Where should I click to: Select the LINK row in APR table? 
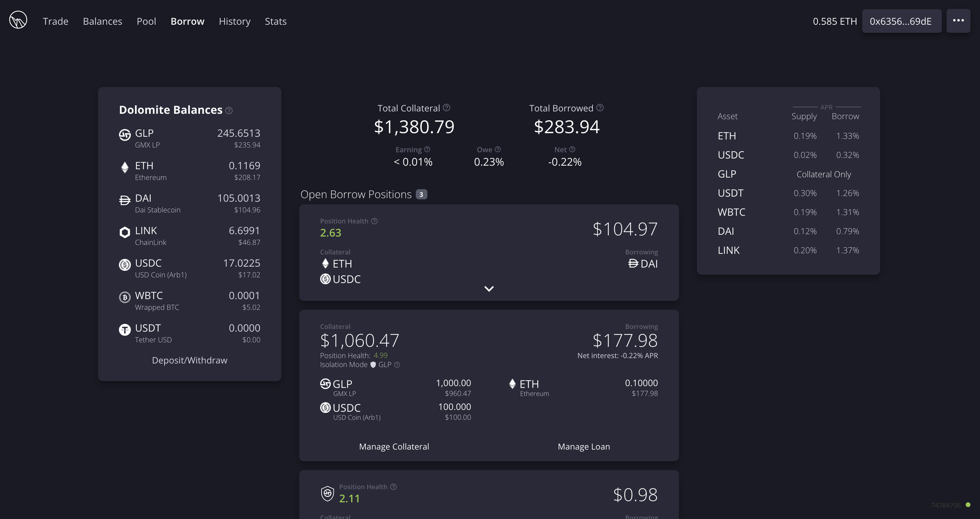pyautogui.click(x=788, y=250)
